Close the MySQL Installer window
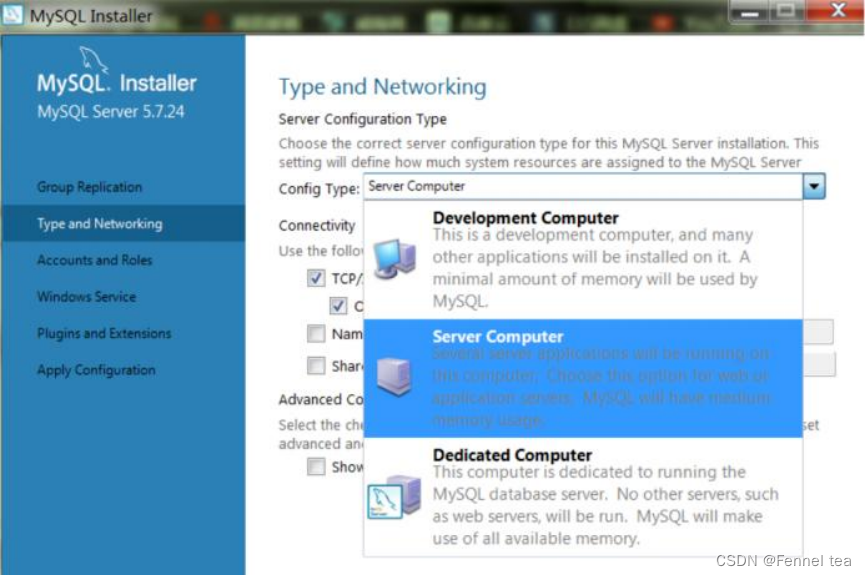This screenshot has width=866, height=576. click(837, 10)
